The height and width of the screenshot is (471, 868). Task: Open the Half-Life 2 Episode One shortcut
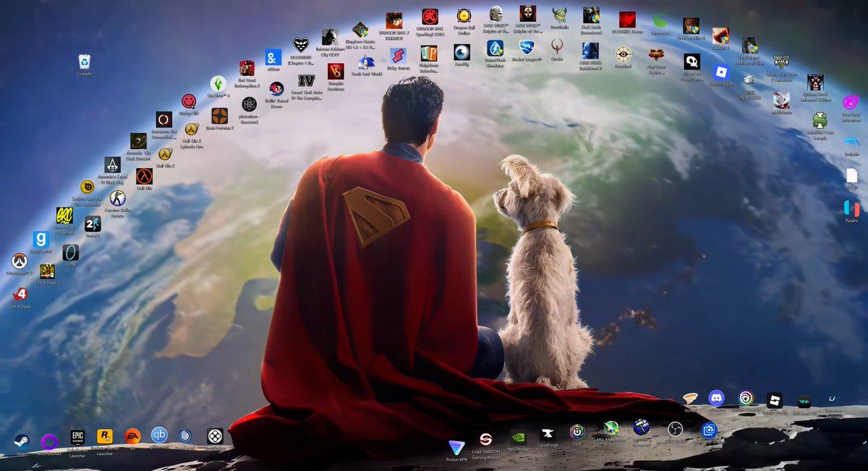pos(192,130)
